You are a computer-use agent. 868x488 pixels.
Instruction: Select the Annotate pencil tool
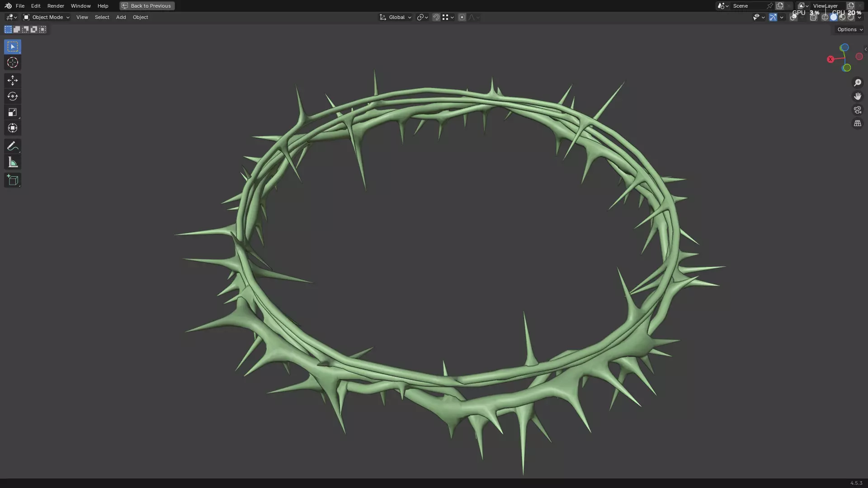coord(12,146)
